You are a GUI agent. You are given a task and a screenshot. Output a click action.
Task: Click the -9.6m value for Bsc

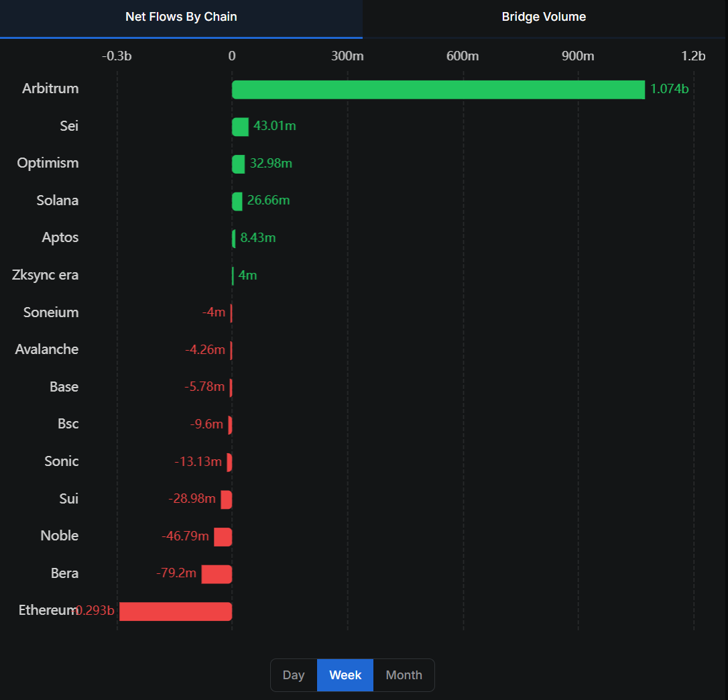tap(206, 424)
